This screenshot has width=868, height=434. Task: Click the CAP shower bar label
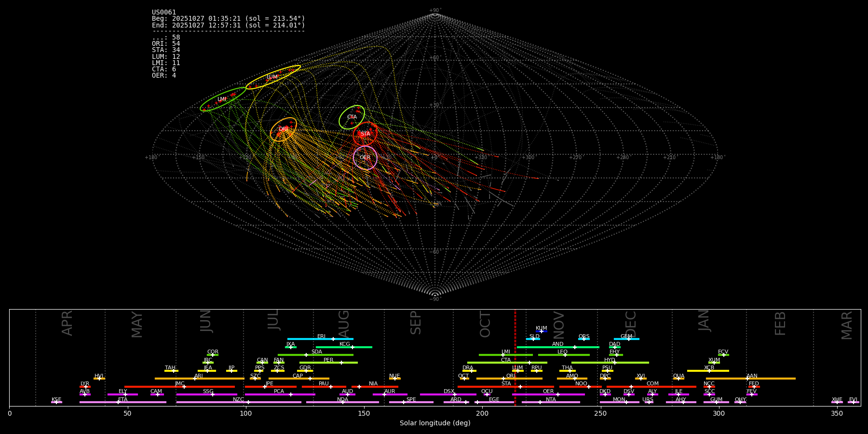298,376
